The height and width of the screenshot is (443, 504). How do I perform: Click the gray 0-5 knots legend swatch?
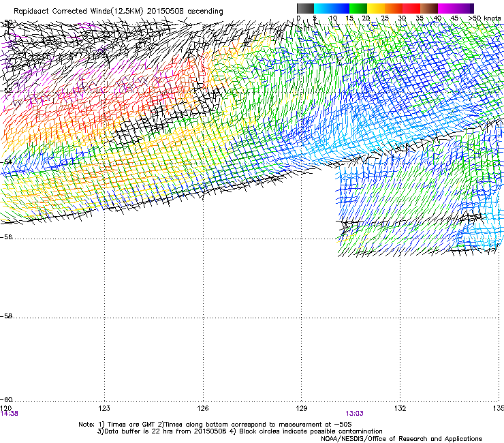[305, 8]
